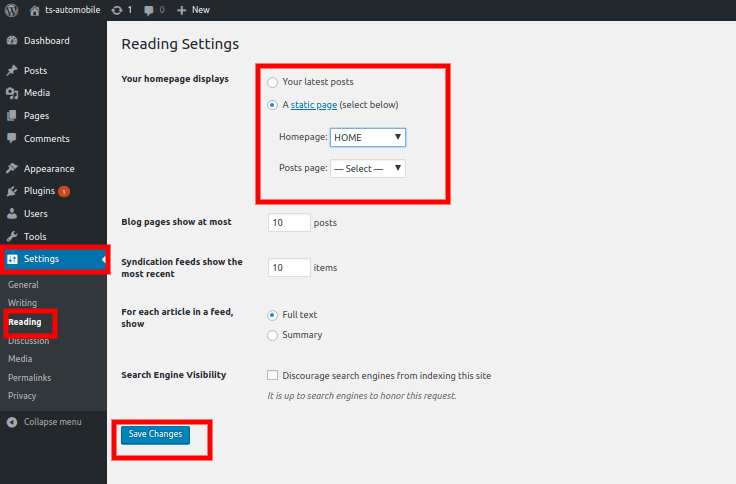This screenshot has width=736, height=484.
Task: Open the Homepage dropdown
Action: pyautogui.click(x=367, y=137)
